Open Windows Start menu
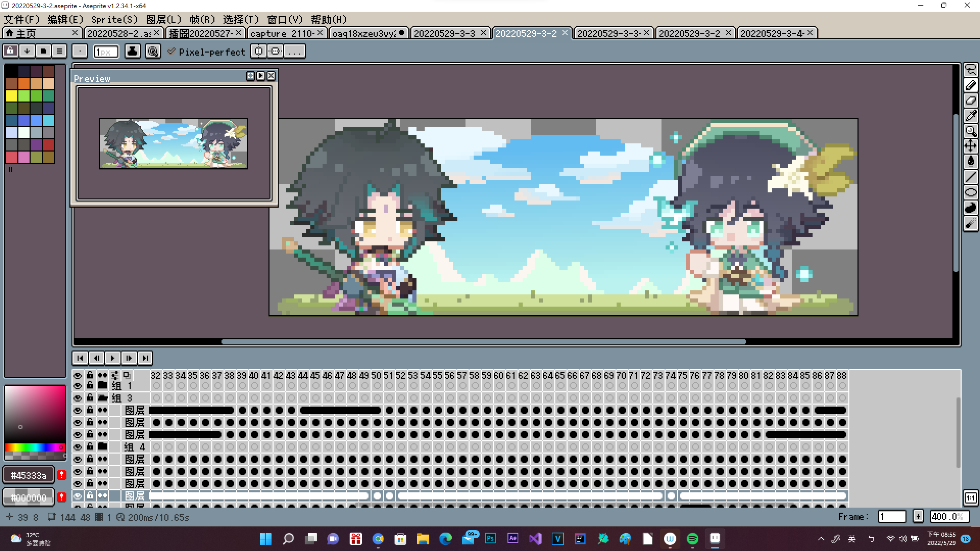This screenshot has width=980, height=551. point(265,539)
